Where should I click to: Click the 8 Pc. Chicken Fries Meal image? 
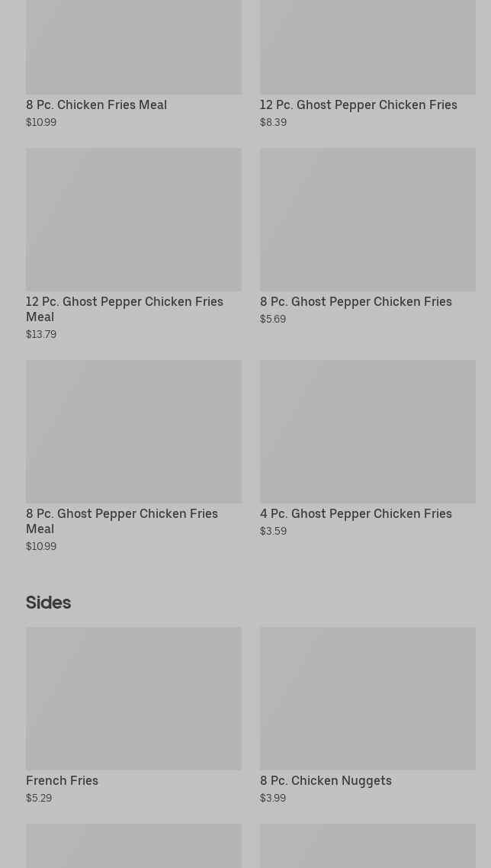pyautogui.click(x=133, y=46)
